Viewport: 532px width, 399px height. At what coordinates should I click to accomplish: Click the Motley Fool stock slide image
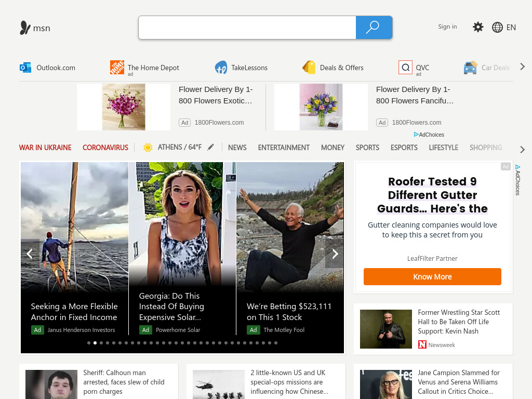pyautogui.click(x=290, y=228)
